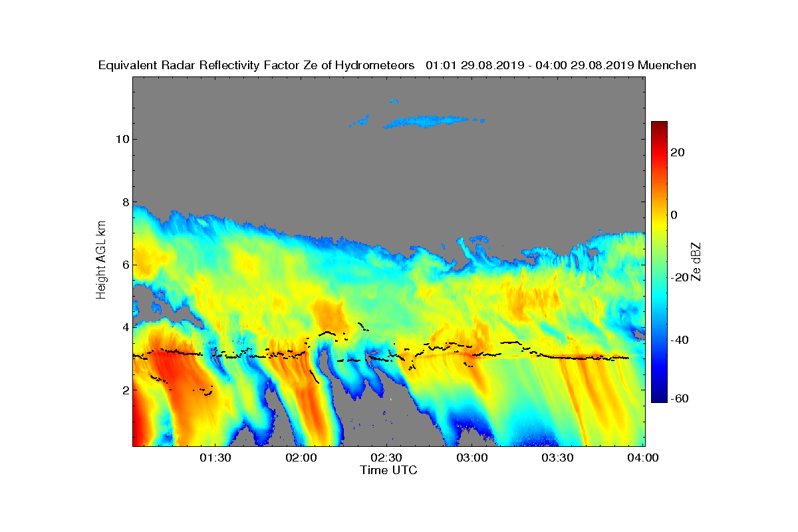Click the height tick label 10
Viewport: 798px width, 532px height.
pyautogui.click(x=122, y=139)
